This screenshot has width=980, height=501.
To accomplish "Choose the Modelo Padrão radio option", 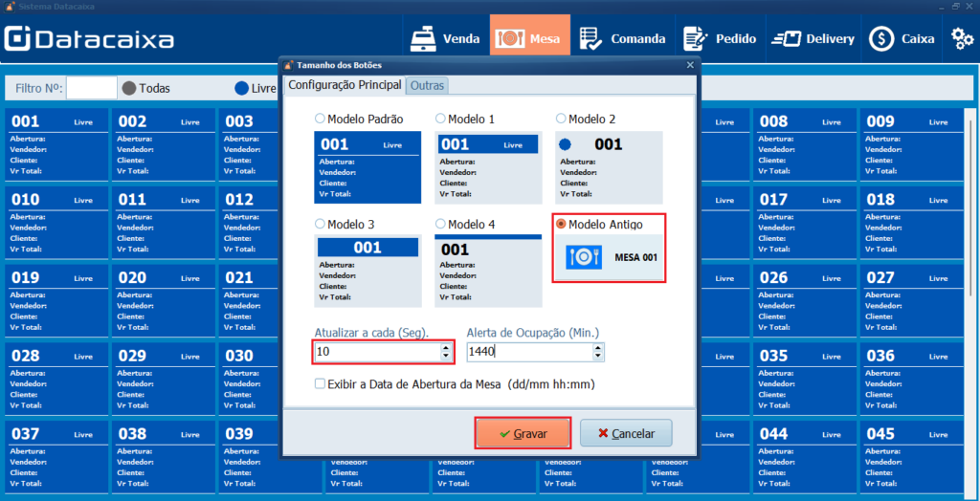I will [320, 118].
